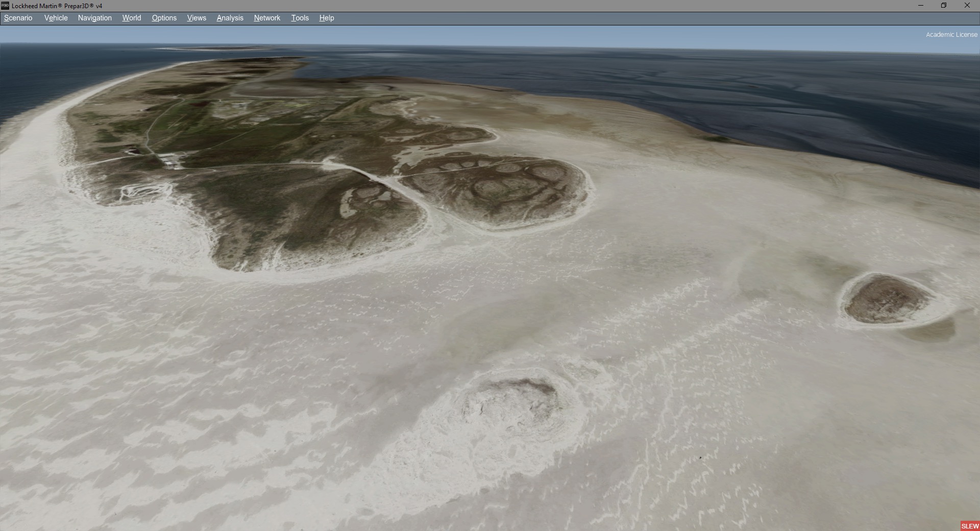Click the sandy mound in lower center
Image resolution: width=980 pixels, height=531 pixels.
coord(510,403)
